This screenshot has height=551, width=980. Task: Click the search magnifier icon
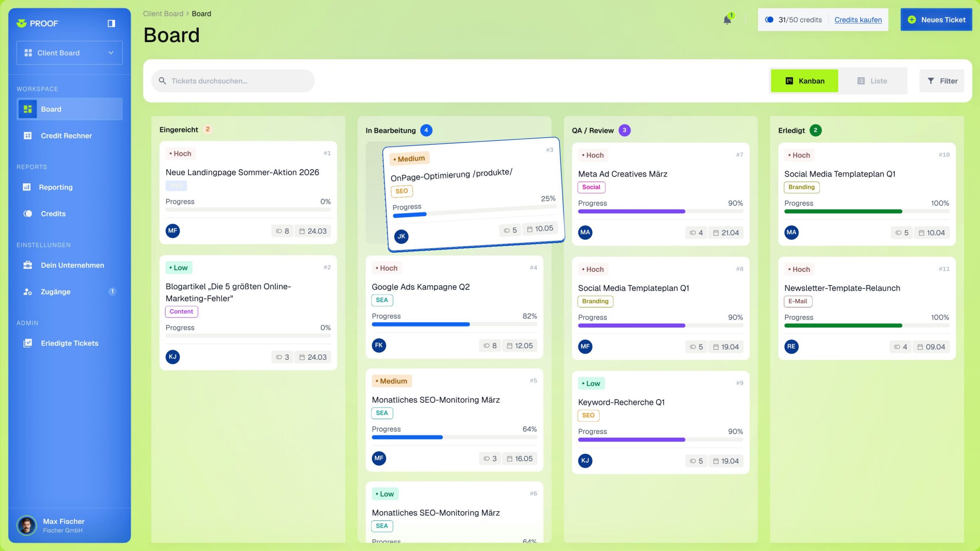pyautogui.click(x=162, y=81)
